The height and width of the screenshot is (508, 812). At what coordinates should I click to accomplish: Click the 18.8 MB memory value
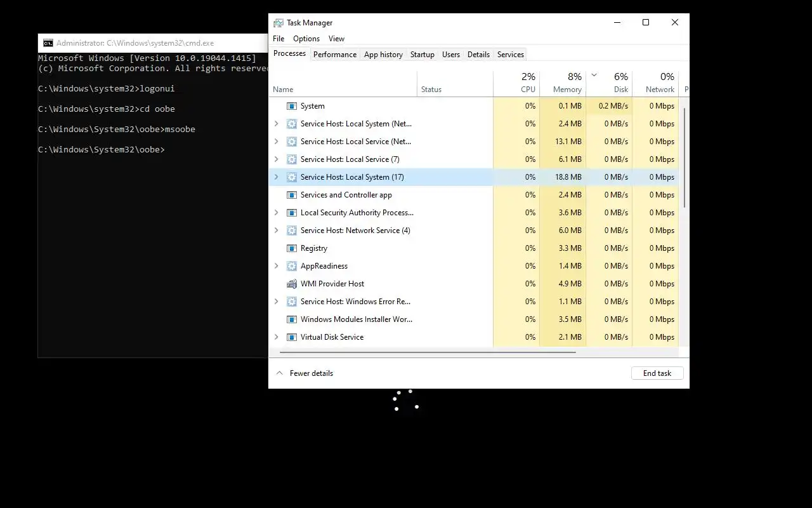[x=568, y=177]
